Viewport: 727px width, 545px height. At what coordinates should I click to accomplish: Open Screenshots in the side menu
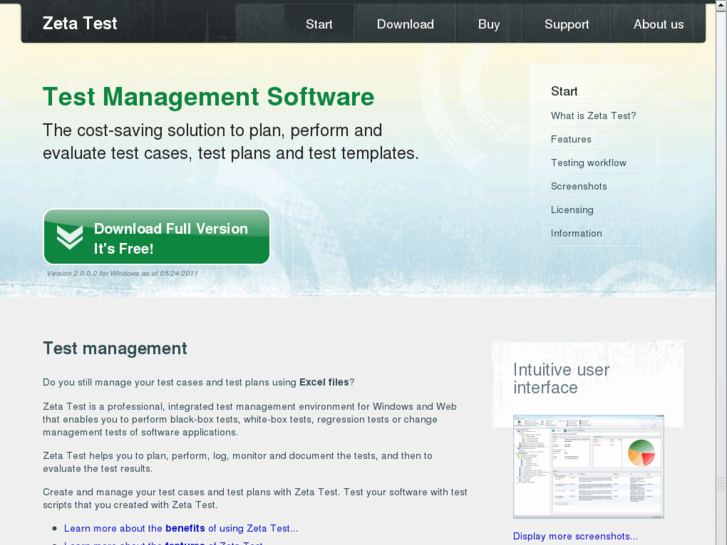[x=579, y=186]
